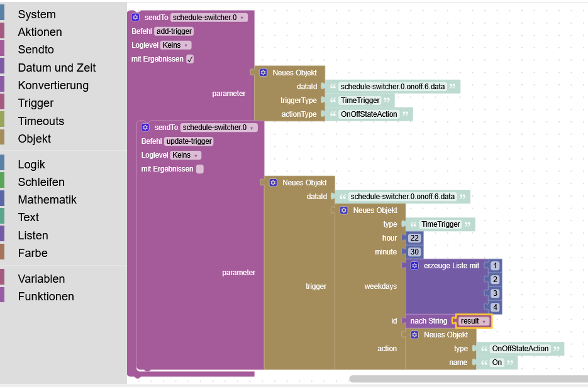
Task: Toggle mit Ergebnissen checkbox on update-trigger block
Action: pos(200,169)
